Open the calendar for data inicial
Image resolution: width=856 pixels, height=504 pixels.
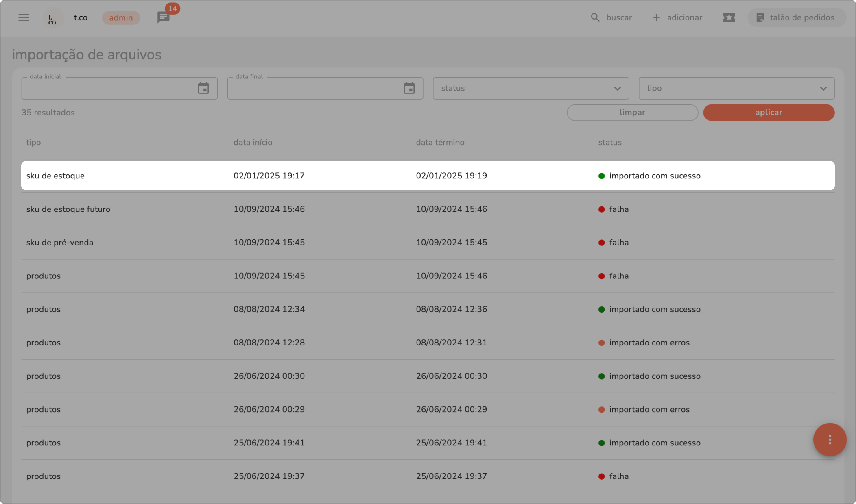(x=203, y=88)
